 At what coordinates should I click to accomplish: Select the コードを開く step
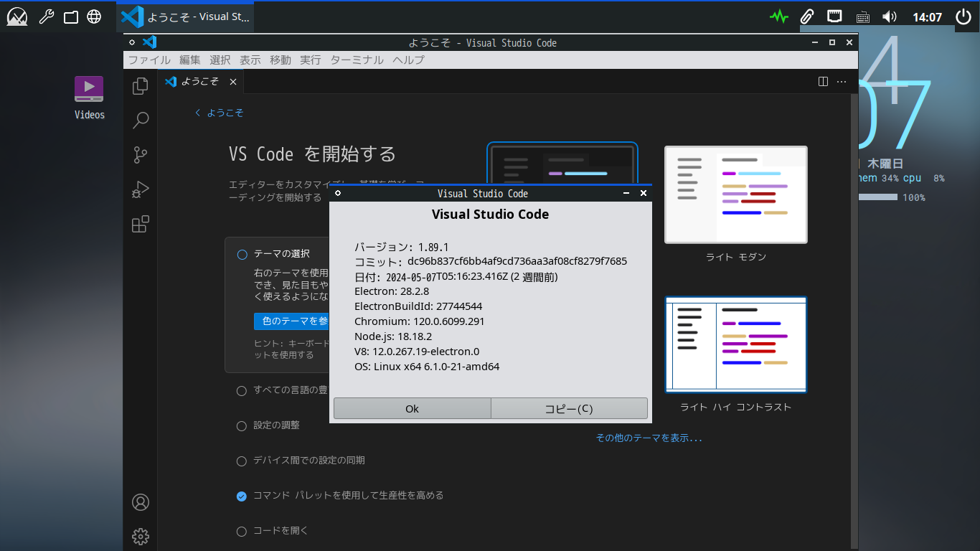tap(242, 531)
